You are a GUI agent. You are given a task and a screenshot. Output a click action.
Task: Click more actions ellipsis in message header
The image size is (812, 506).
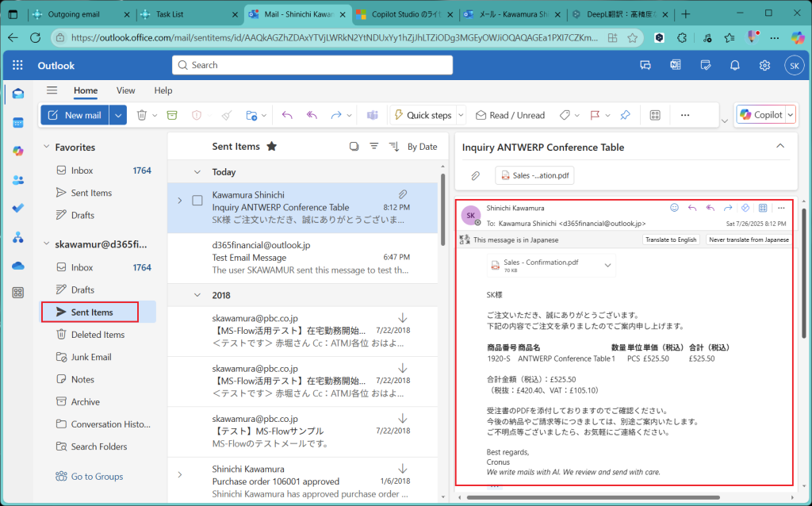click(781, 208)
